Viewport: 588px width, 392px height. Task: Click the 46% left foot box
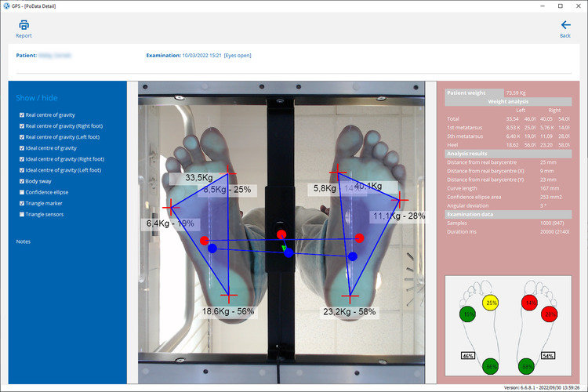(x=468, y=356)
